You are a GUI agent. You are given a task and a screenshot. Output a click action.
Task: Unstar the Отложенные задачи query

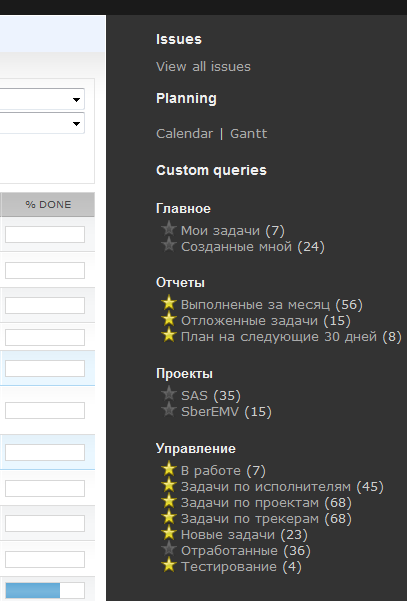coord(169,319)
